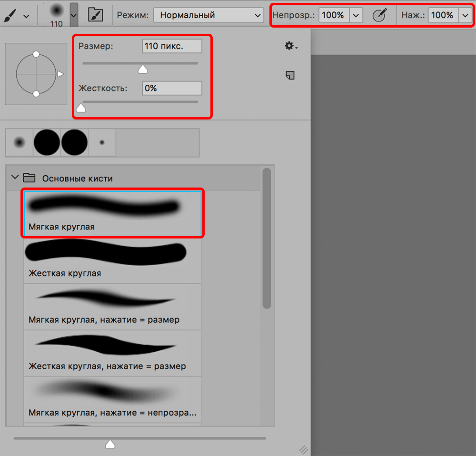
Task: Select the large hard round recent brush
Action: pos(47,142)
